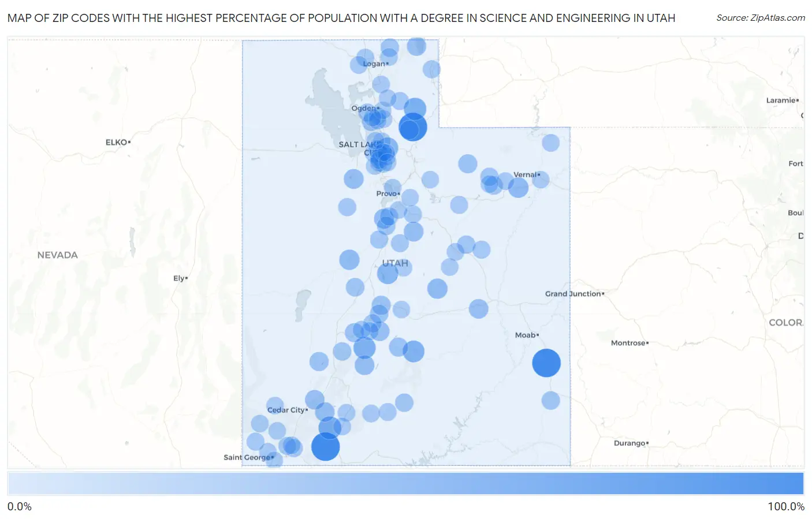Click the bubble just west of Cedar City label
This screenshot has height=519, width=812.
click(x=275, y=406)
